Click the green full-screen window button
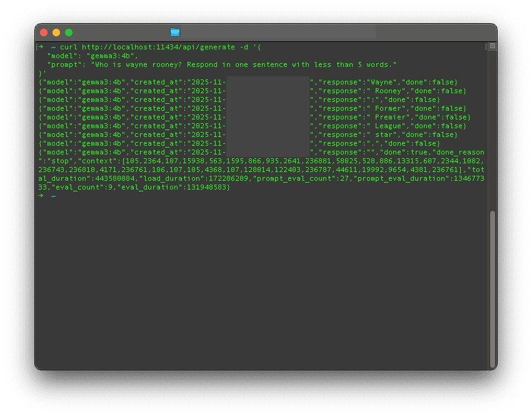 [69, 33]
